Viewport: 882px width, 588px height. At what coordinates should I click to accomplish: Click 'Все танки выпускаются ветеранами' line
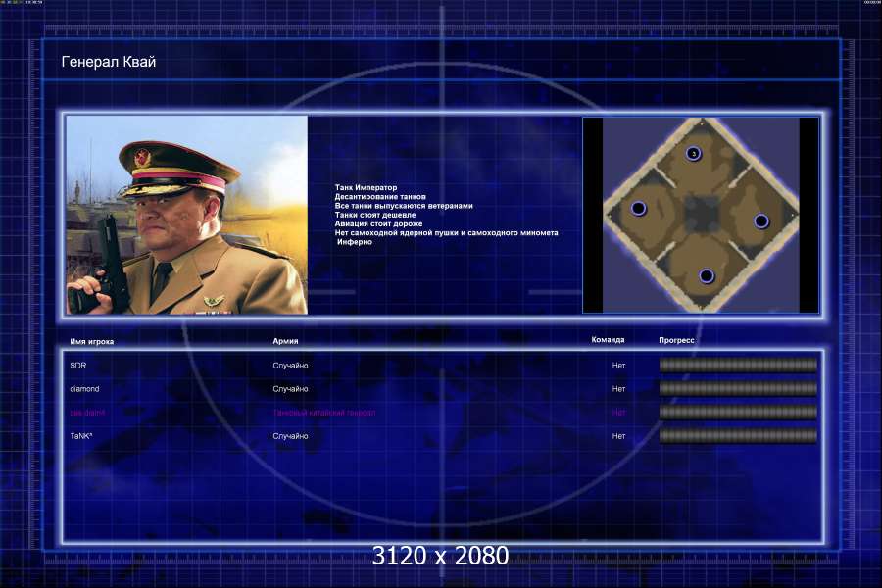point(404,206)
